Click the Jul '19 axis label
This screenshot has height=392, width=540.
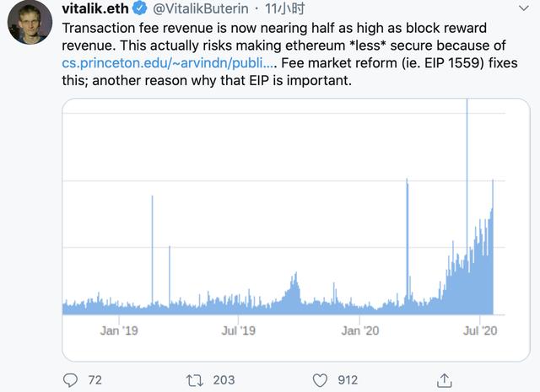click(238, 330)
